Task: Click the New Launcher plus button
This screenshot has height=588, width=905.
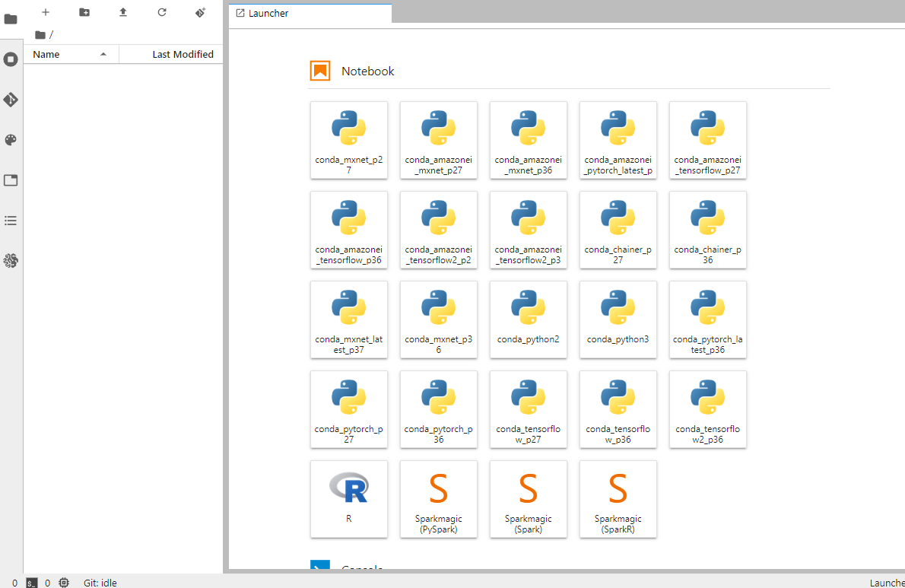Action: (46, 12)
